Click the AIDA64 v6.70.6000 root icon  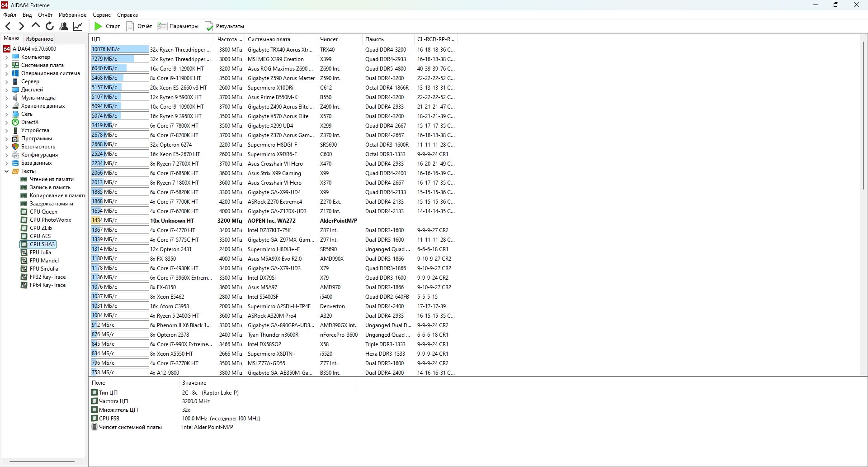pos(7,49)
